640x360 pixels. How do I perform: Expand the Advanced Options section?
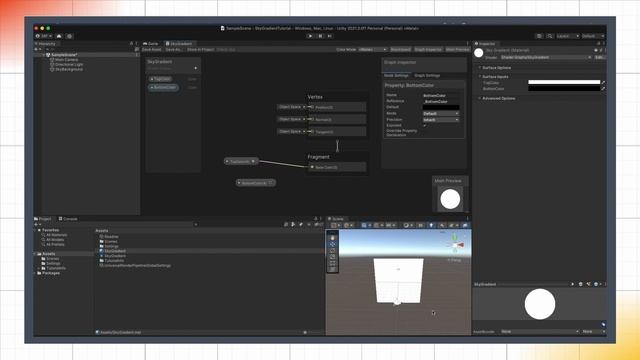click(x=498, y=98)
